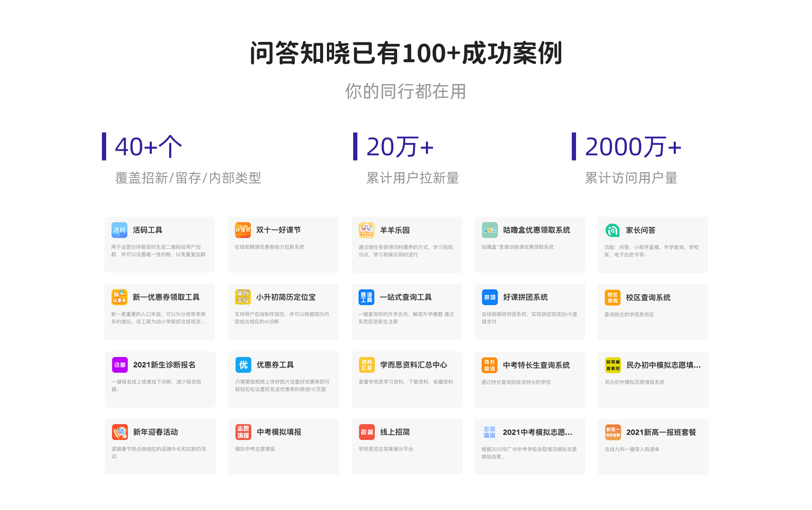Open the 中考模拟填报 card title

[x=279, y=432]
